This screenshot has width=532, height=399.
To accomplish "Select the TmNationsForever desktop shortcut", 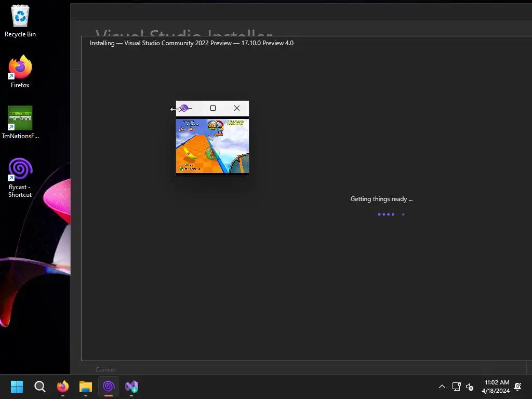I will [x=20, y=123].
